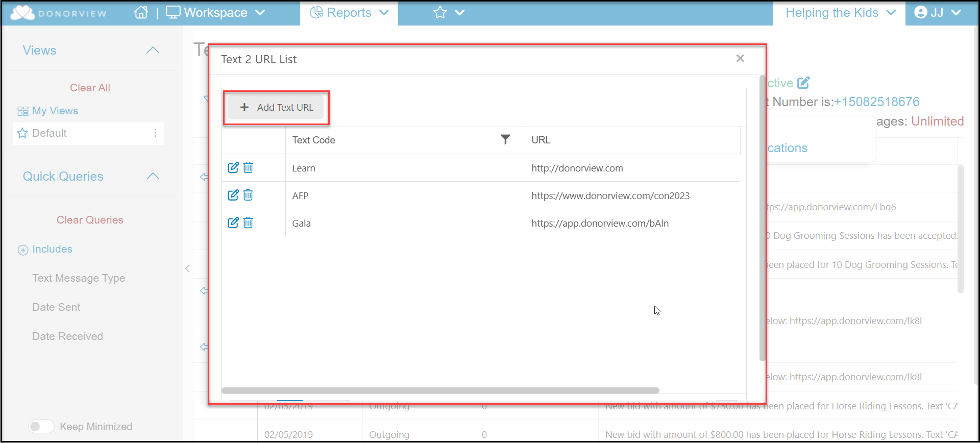980x443 pixels.
Task: Select the http://donorview.com URL cell
Action: pos(632,168)
